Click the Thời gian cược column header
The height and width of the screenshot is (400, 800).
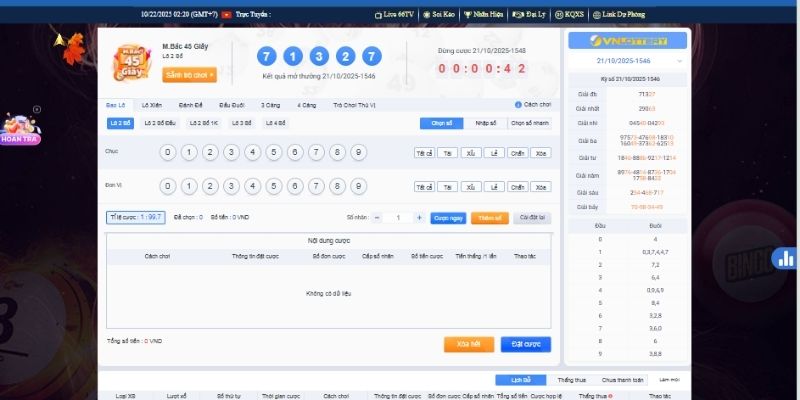[x=279, y=396]
